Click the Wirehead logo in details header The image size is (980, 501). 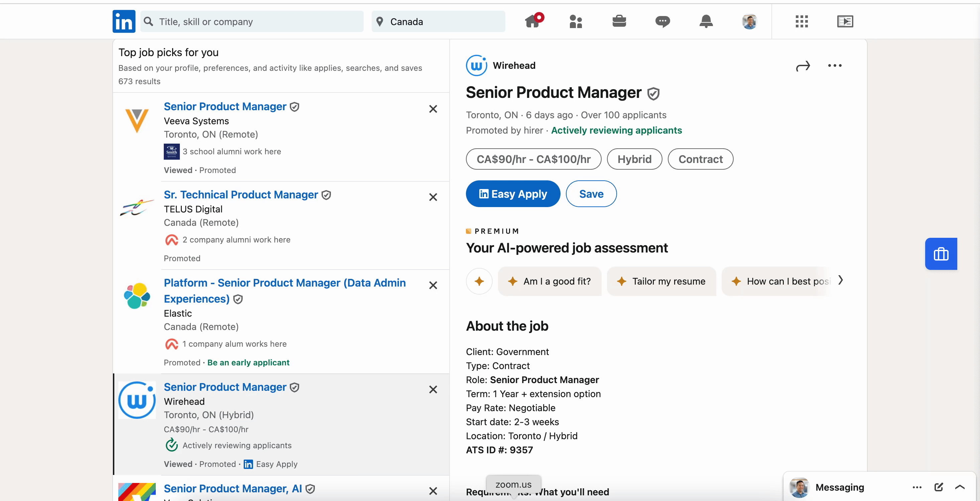pyautogui.click(x=476, y=66)
